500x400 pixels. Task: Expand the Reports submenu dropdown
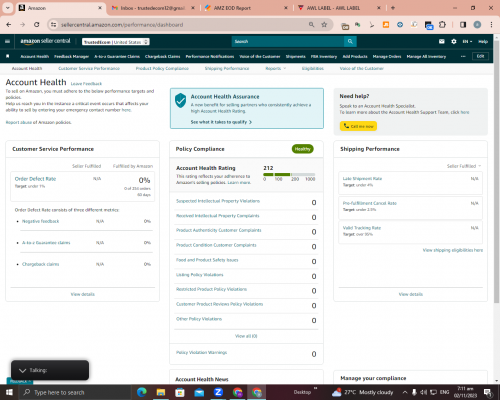click(276, 68)
